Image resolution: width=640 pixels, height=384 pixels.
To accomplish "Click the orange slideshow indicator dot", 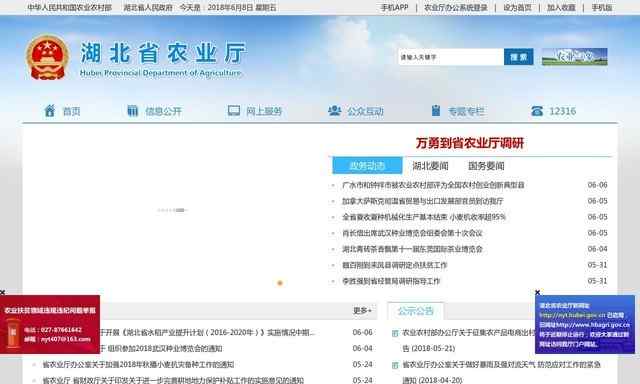I will pyautogui.click(x=280, y=283).
